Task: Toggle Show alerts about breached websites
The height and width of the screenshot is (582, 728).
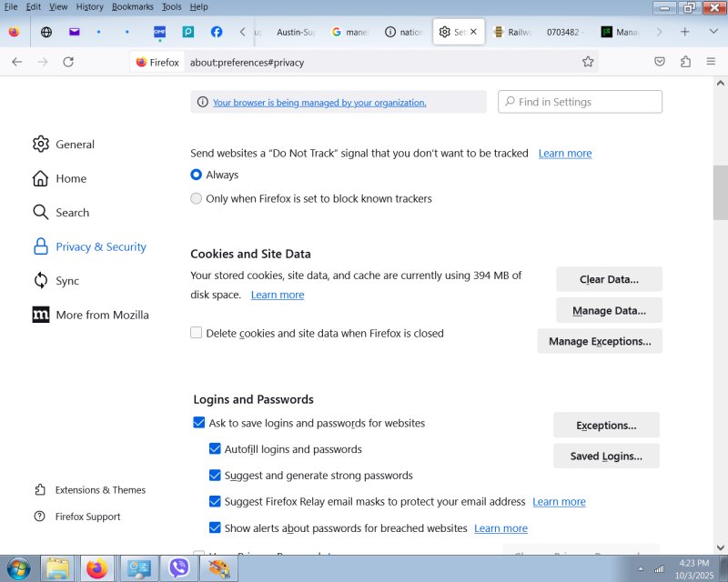Action: click(215, 527)
